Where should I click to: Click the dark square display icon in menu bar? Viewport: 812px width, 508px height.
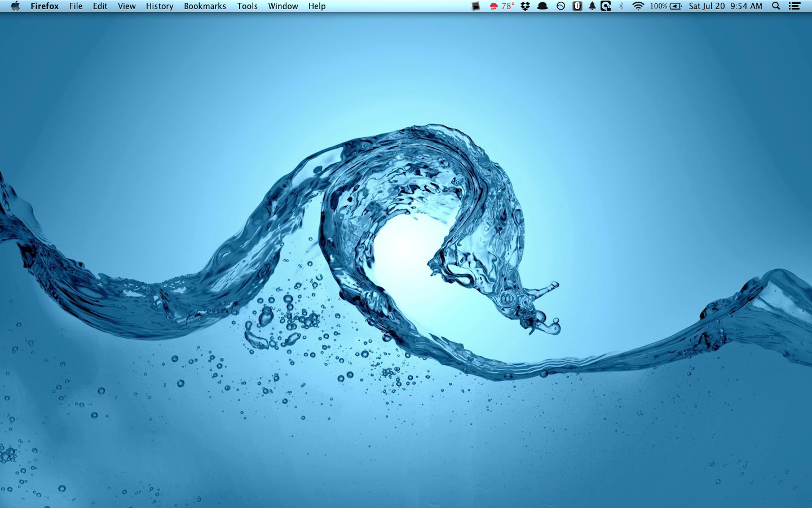tap(476, 6)
